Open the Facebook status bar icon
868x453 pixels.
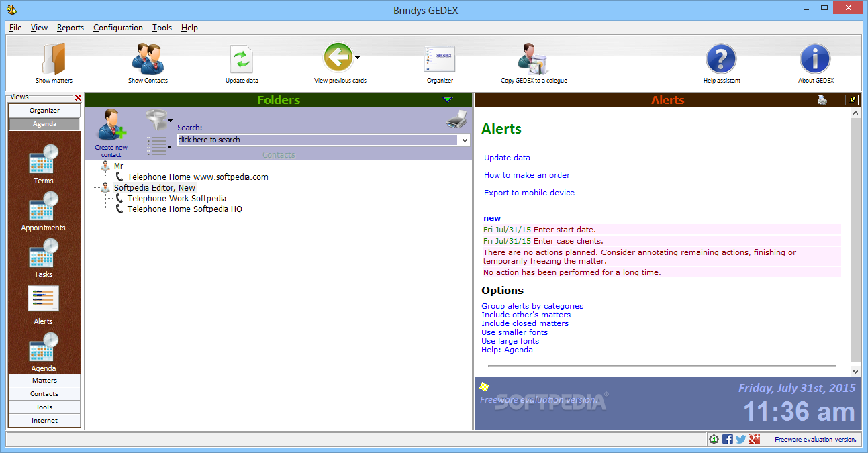point(728,439)
